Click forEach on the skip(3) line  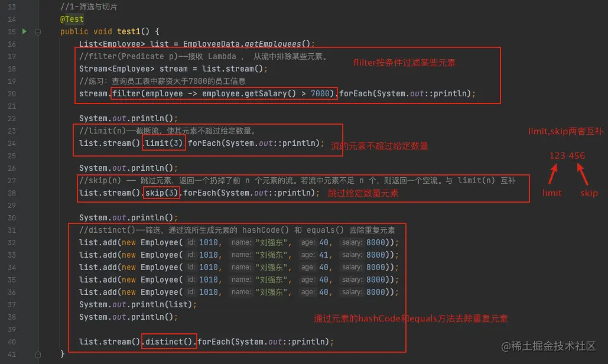coord(200,193)
